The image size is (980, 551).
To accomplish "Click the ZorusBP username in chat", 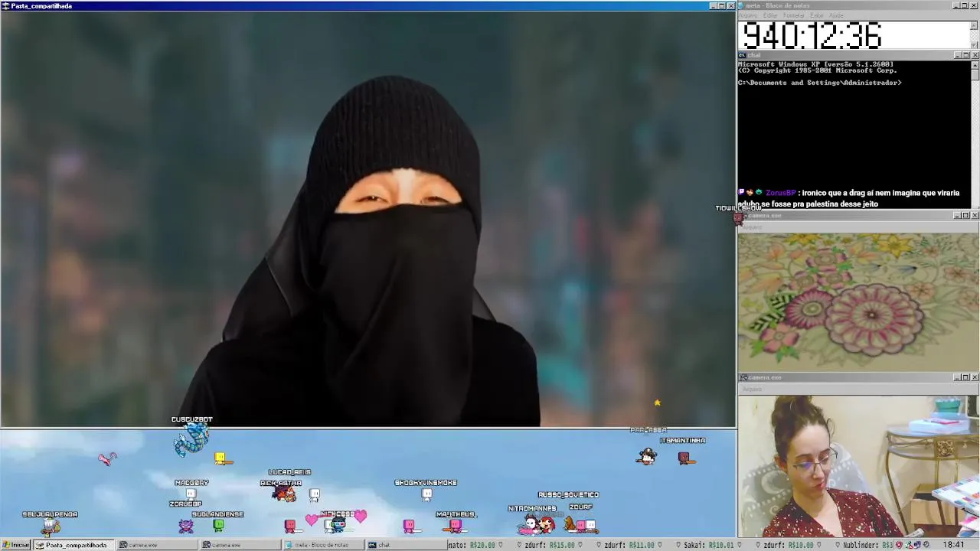I will click(x=781, y=193).
